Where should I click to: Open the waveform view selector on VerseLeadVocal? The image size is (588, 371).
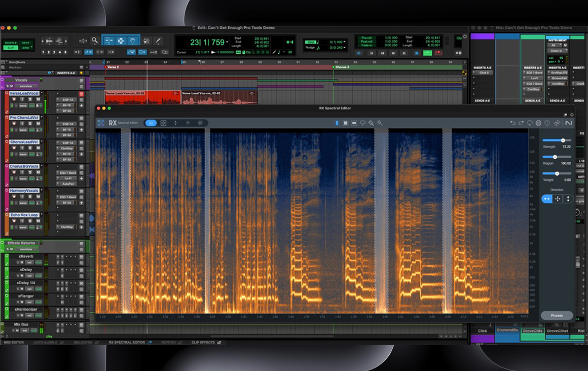point(22,105)
